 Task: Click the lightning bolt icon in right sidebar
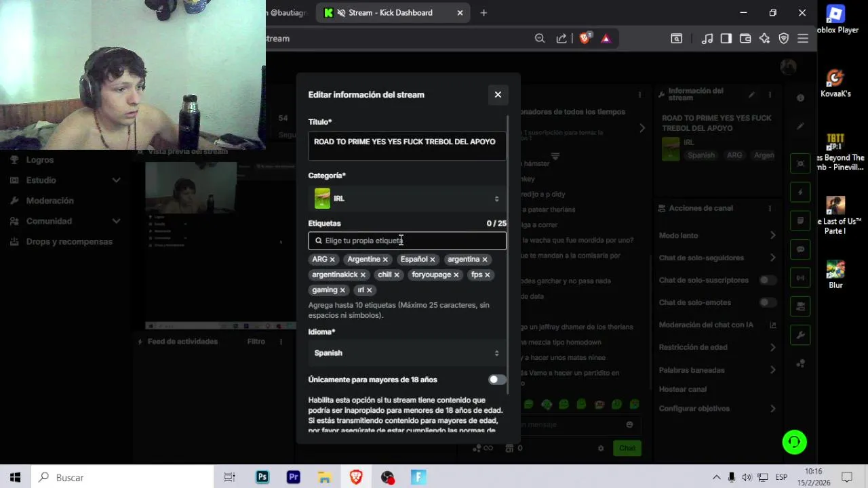tap(801, 192)
